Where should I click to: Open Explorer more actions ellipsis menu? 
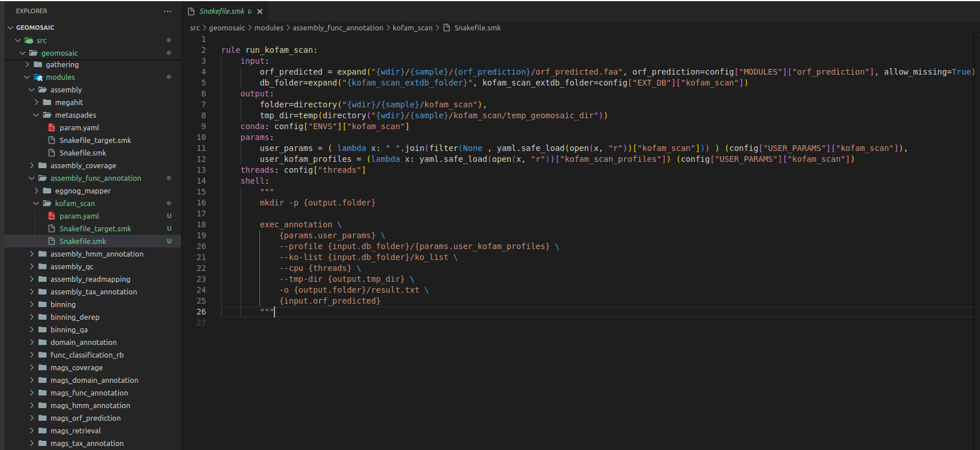click(168, 11)
